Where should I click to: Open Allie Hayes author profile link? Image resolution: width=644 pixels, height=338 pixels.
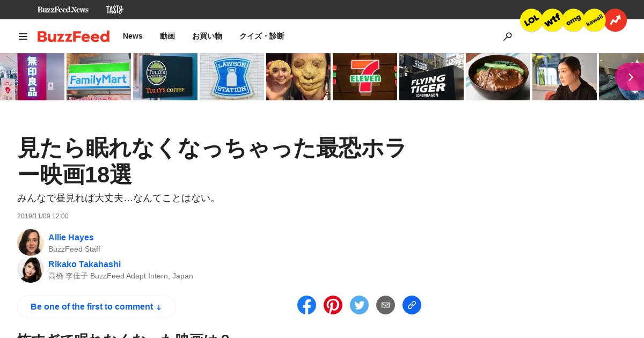71,237
